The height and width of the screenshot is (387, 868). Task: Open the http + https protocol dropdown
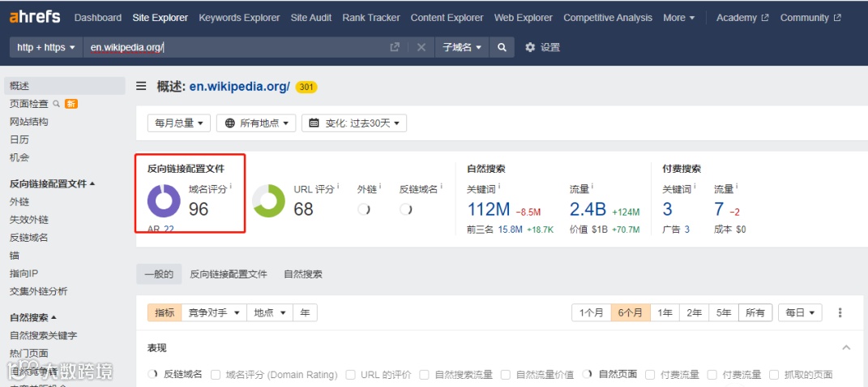click(46, 47)
